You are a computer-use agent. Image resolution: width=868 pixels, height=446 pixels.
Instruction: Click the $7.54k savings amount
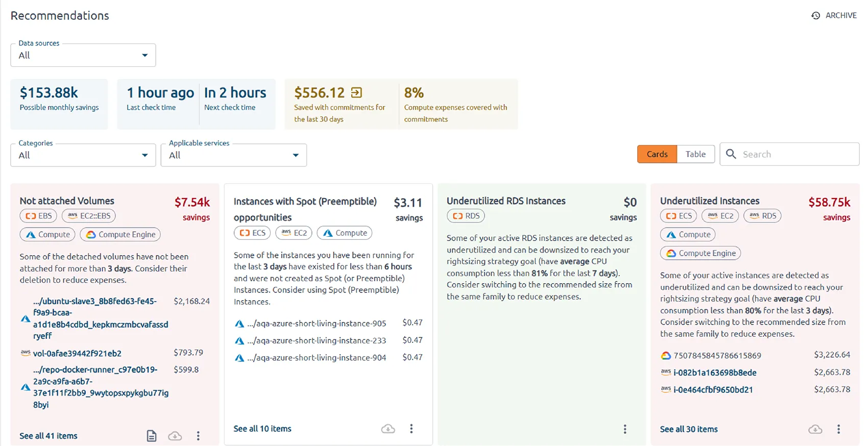(x=192, y=203)
